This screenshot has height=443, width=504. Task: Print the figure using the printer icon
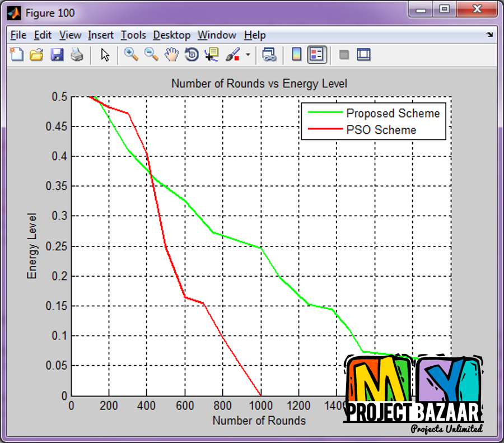coord(77,55)
